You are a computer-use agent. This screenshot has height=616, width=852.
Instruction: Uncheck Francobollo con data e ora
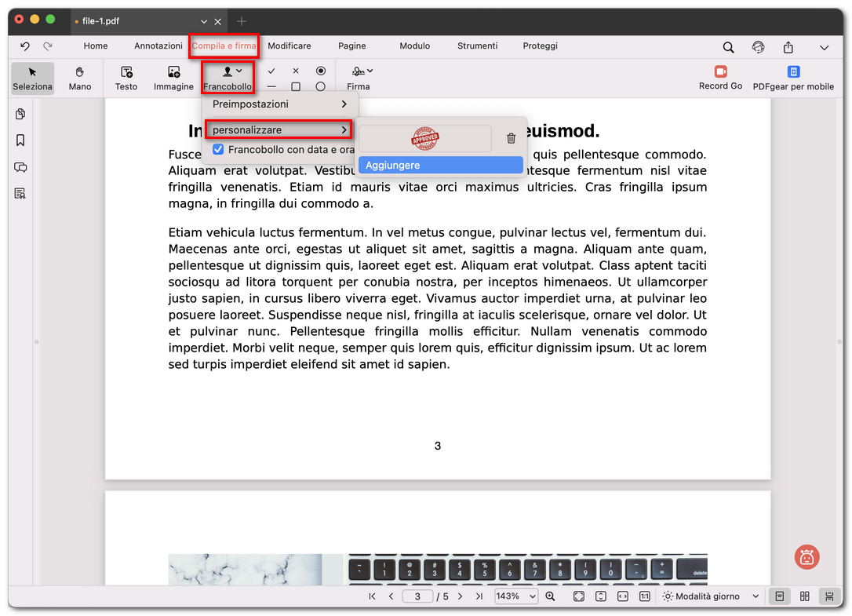219,149
